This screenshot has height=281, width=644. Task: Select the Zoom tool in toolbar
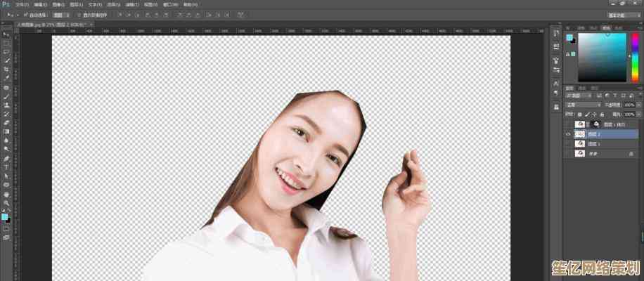6,202
